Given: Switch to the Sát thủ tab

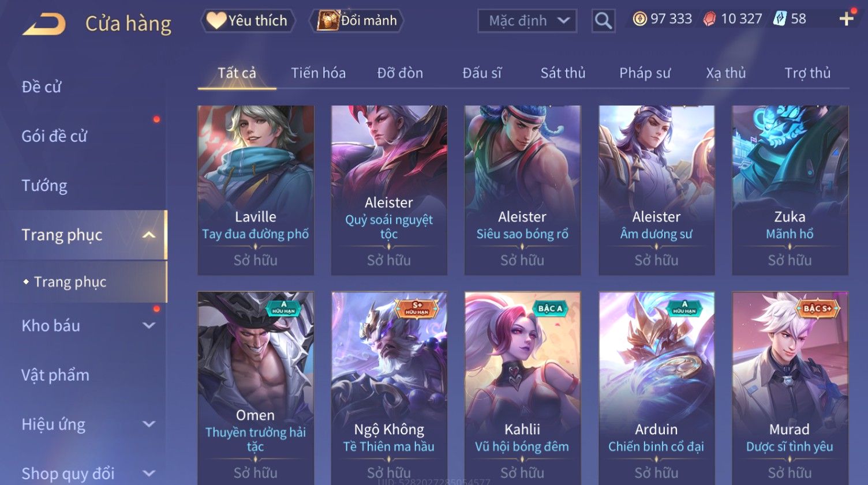Looking at the screenshot, I should 563,73.
